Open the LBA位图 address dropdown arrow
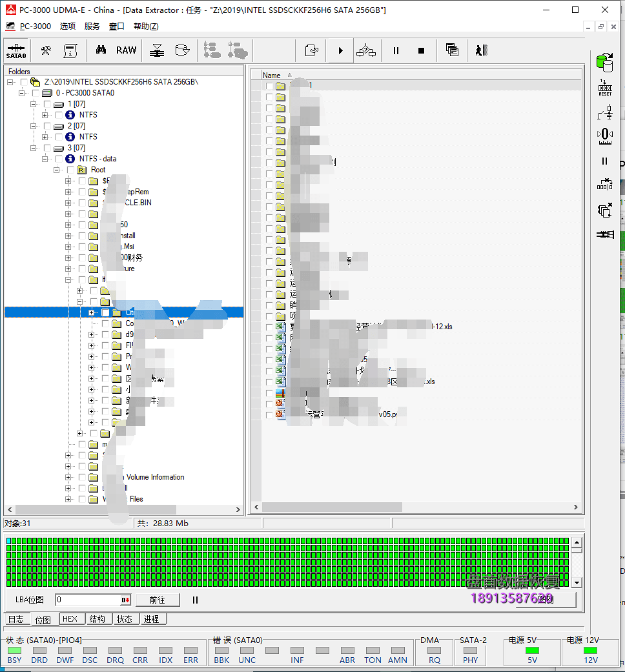Screen dimensions: 625x672 click(x=125, y=600)
